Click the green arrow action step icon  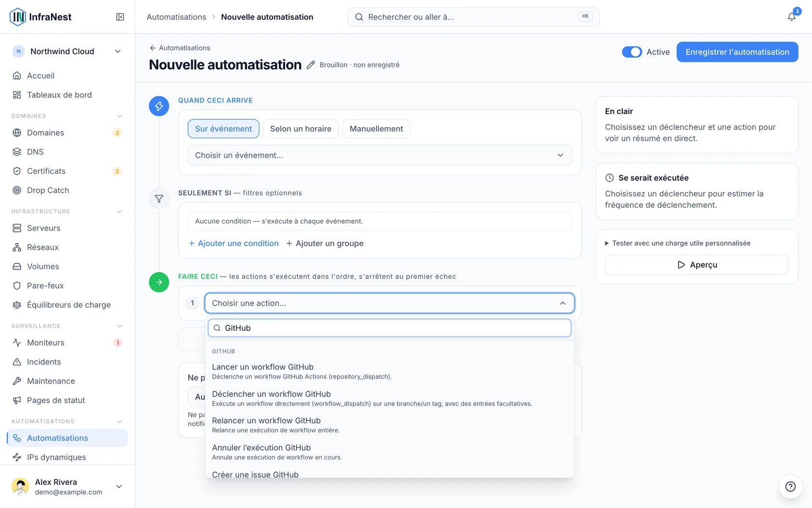click(x=159, y=282)
